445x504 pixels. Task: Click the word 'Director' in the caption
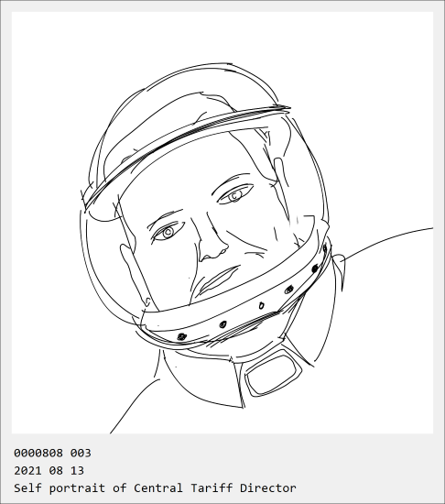[x=268, y=488]
